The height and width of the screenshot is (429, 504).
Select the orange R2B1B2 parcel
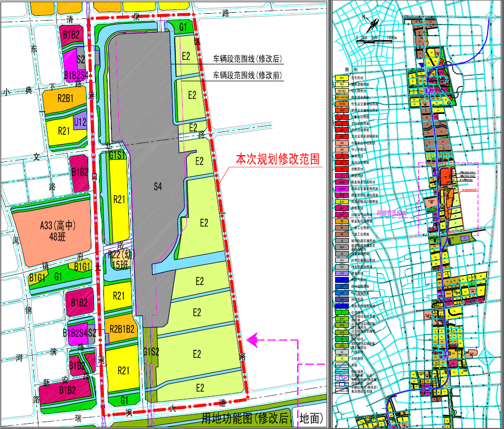pyautogui.click(x=122, y=329)
